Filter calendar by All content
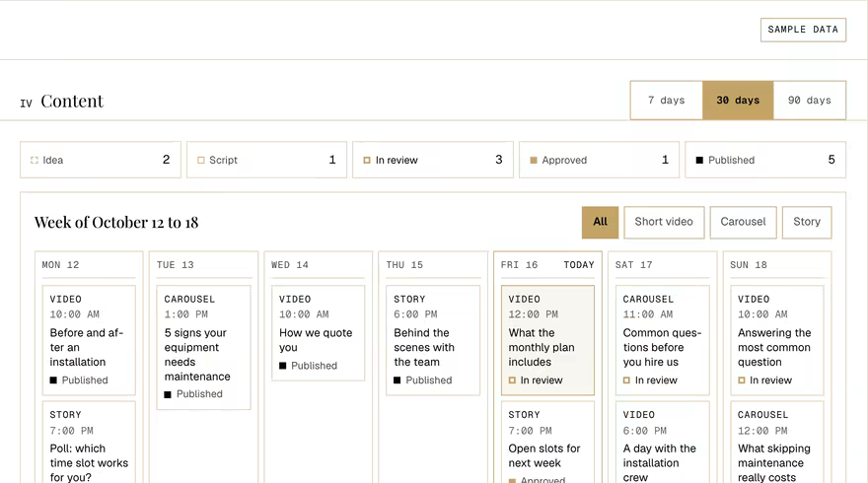 (600, 223)
